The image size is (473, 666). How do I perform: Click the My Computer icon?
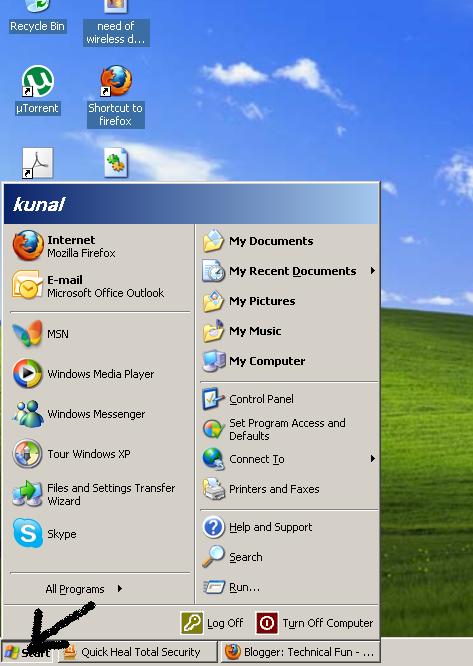point(214,361)
